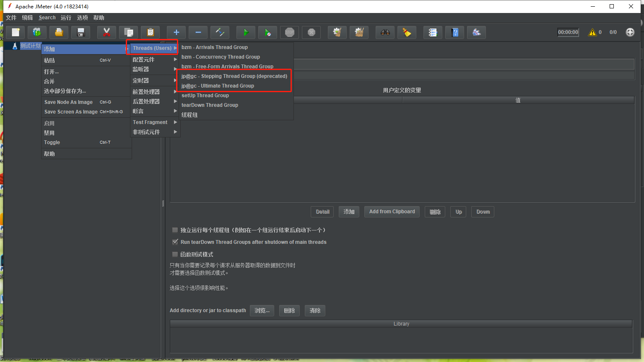The height and width of the screenshot is (362, 644).
Task: Expand the Test Fragment submenu
Action: [x=155, y=122]
